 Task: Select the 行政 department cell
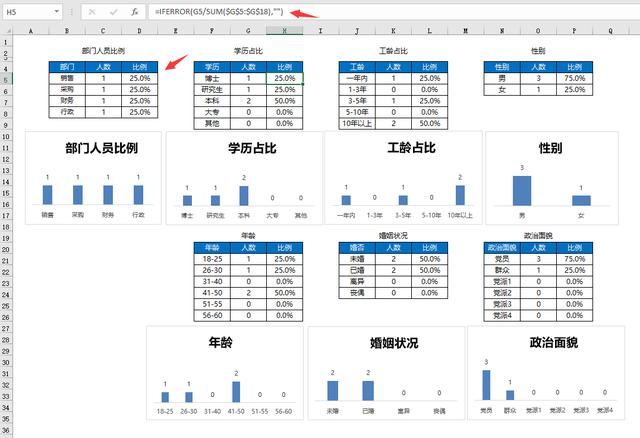67,112
